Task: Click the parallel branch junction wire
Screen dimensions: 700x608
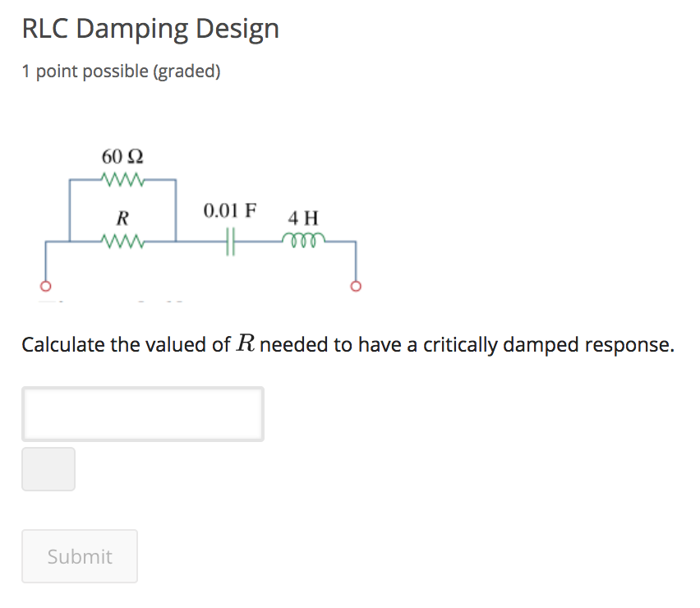Action: 177,210
